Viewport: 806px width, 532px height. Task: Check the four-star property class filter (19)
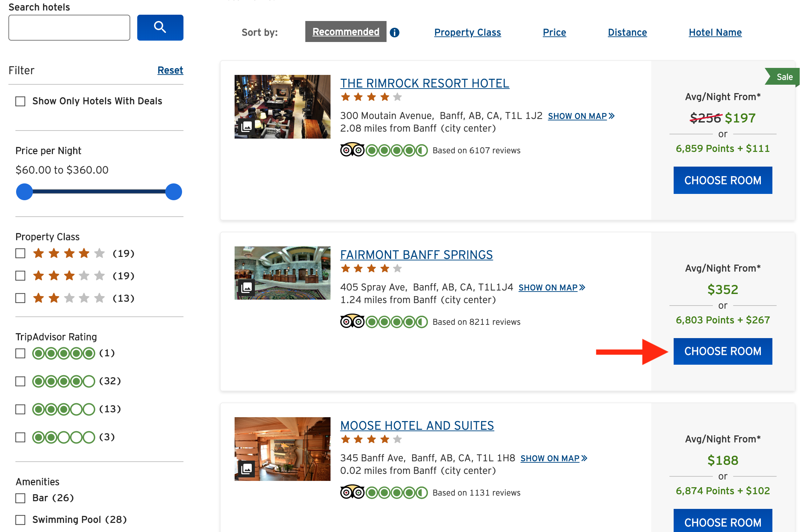20,253
